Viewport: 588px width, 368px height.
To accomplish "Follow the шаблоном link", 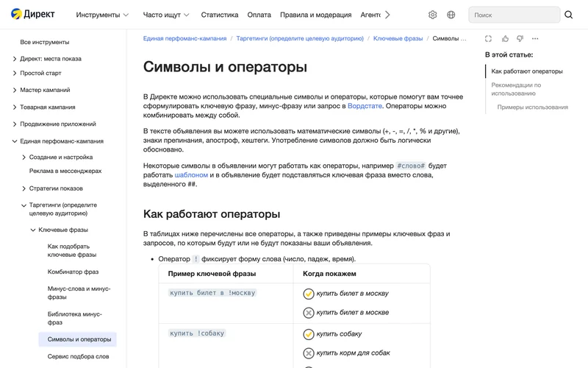I will (x=191, y=175).
